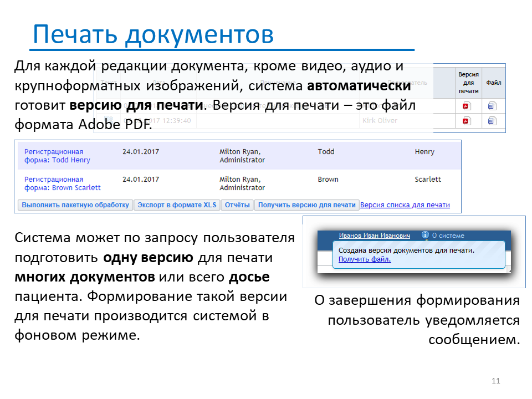The width and height of the screenshot is (532, 399).
Task: Select date 24.01.2017 in Todd Henry row
Action: point(141,152)
